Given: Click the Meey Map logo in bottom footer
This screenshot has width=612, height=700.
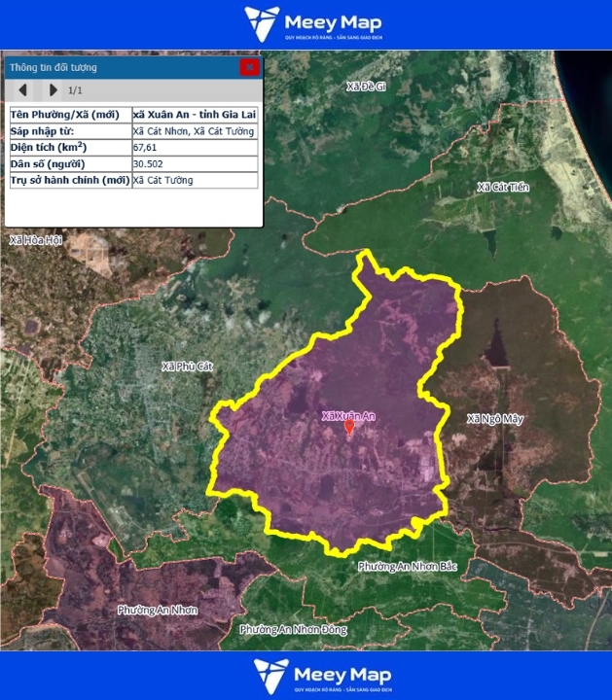Looking at the screenshot, I should (312, 676).
